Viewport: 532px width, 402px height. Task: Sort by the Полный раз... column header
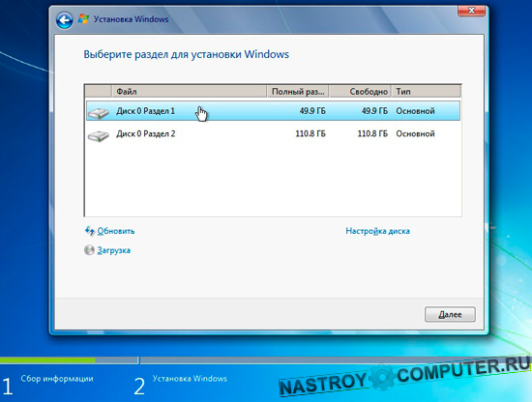pos(298,92)
